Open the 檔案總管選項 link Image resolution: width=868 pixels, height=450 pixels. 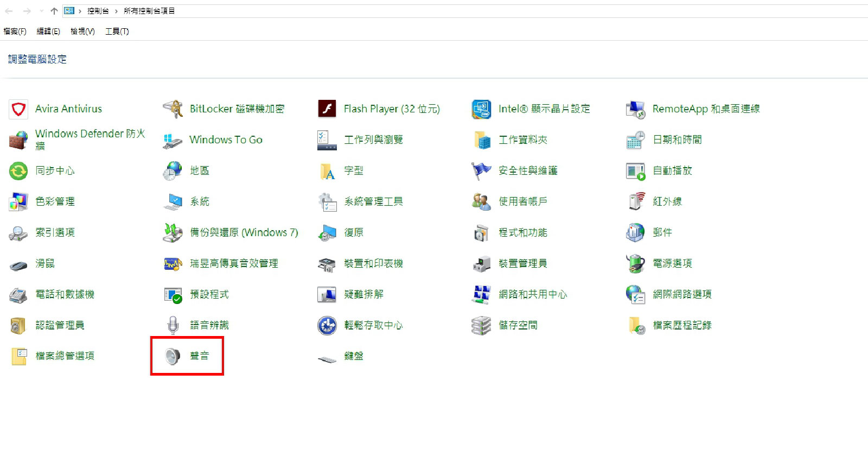coord(65,356)
